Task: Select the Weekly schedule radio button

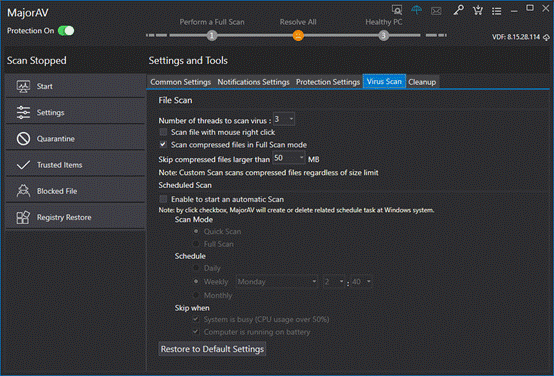Action: click(x=196, y=281)
